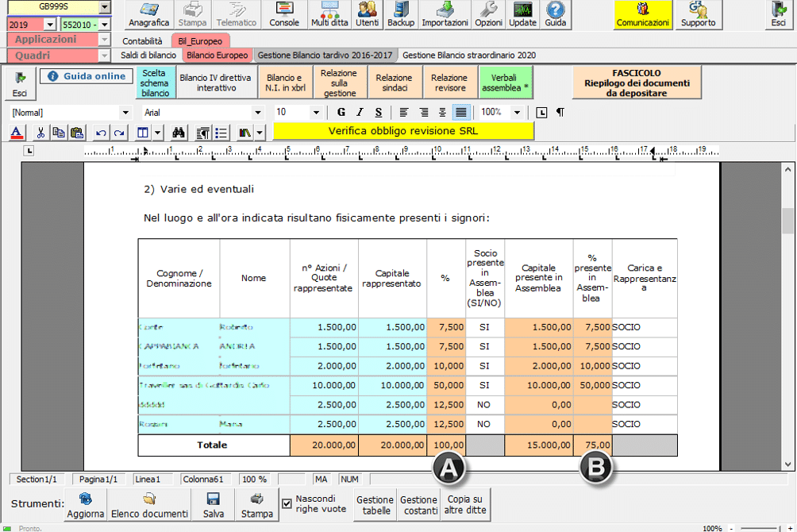Open the Guida help
797x532 pixels.
pyautogui.click(x=555, y=15)
